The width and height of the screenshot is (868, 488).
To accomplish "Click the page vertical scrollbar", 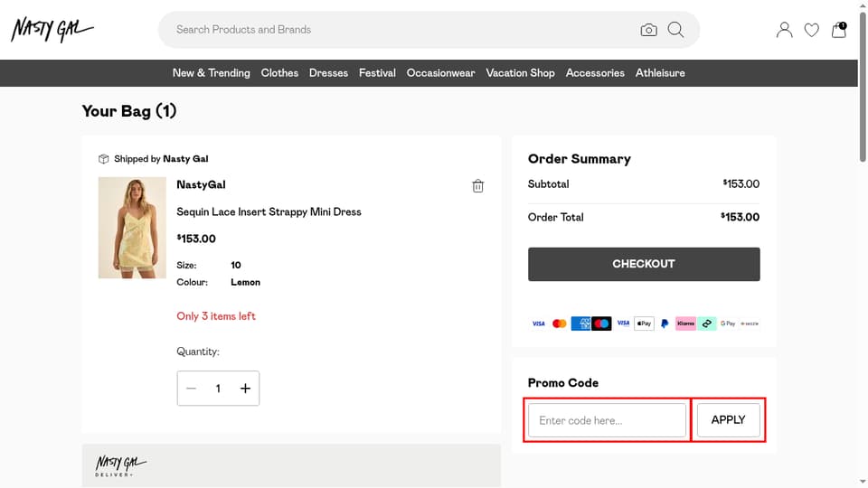I will coord(863,88).
